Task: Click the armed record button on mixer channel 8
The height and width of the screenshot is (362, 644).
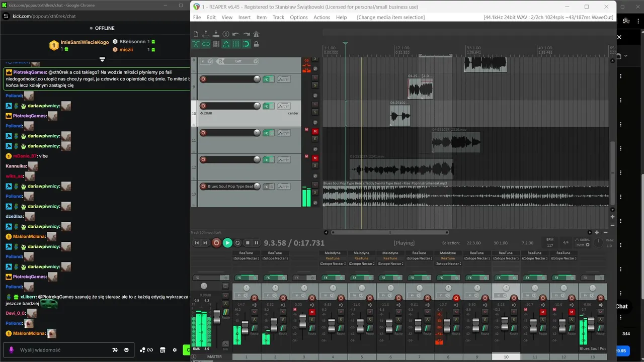Action: 456,298
